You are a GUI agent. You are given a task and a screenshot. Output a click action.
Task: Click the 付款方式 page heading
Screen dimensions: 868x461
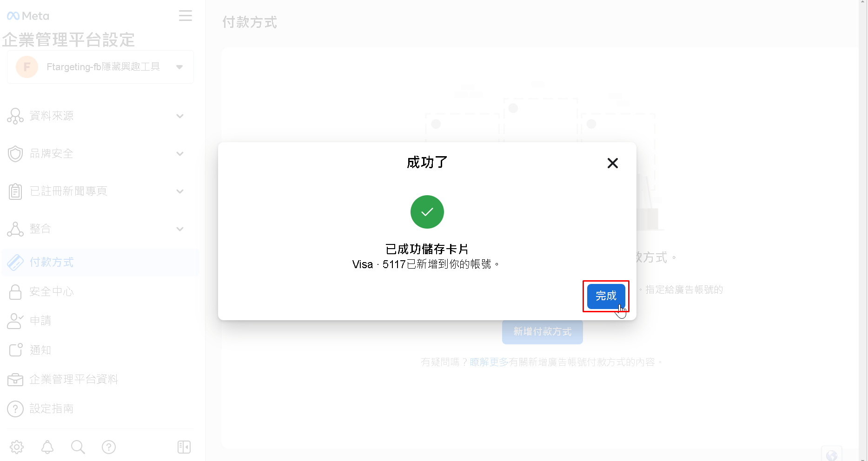(250, 22)
